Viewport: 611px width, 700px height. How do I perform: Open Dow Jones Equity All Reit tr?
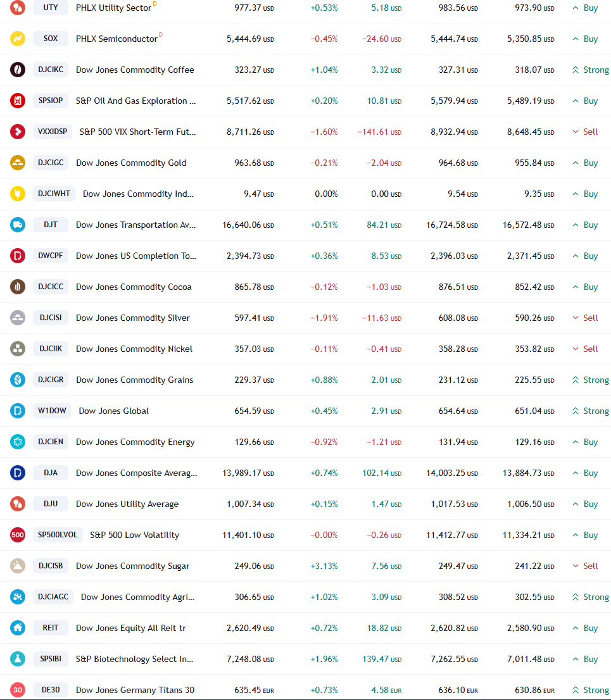131,628
